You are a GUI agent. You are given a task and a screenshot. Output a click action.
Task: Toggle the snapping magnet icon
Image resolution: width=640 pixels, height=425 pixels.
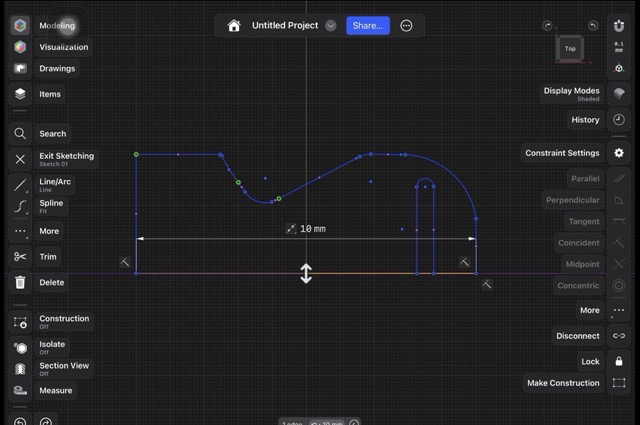click(619, 25)
